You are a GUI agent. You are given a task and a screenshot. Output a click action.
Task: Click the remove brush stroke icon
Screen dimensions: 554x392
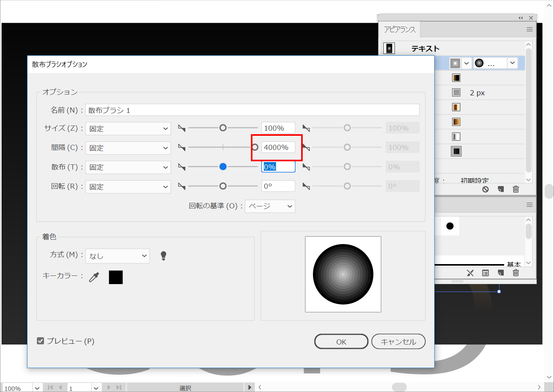[470, 273]
